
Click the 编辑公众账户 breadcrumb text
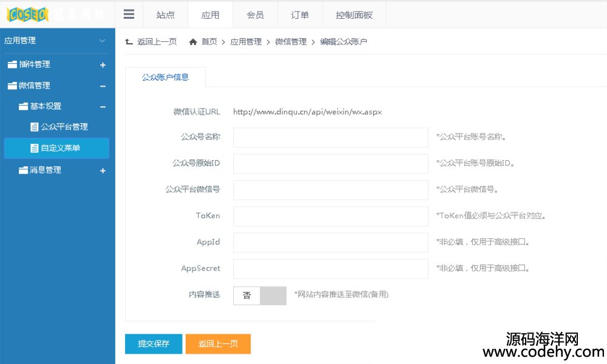(344, 41)
